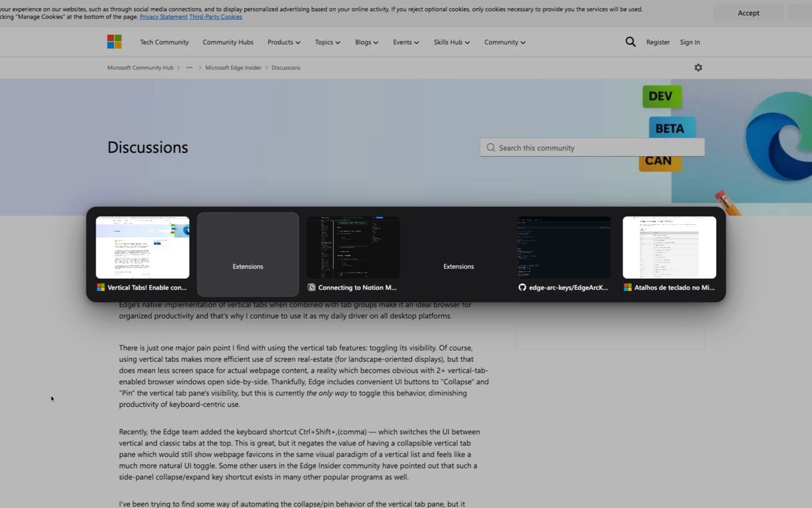Image resolution: width=812 pixels, height=508 pixels.
Task: Expand the breadcrumb ellipsis
Action: click(189, 67)
